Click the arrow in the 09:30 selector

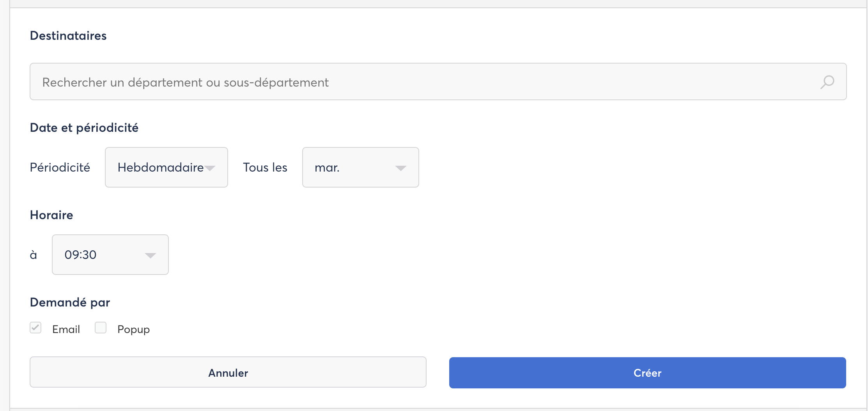[150, 255]
